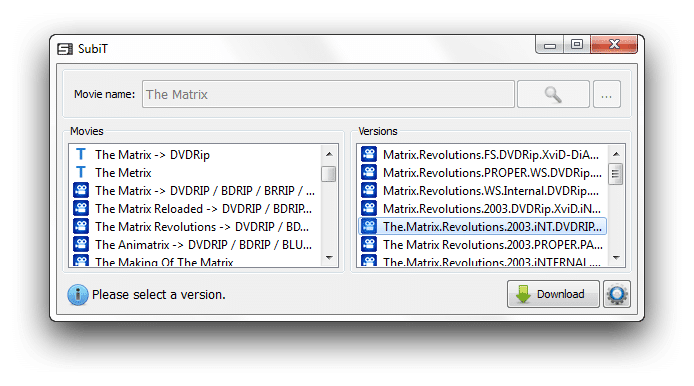
Task: Click the Download button
Action: 553,294
